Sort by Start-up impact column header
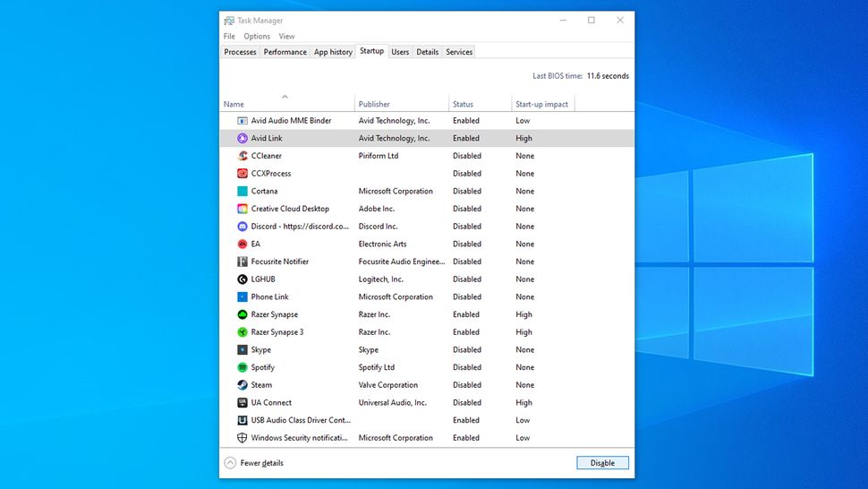Screen dimensions: 868x489 coord(543,104)
